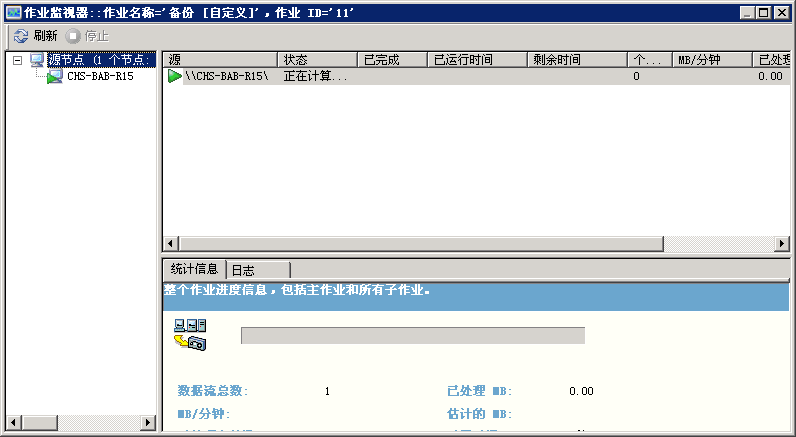Minimize the Job Monitor window
796x437 pixels.
pos(746,13)
